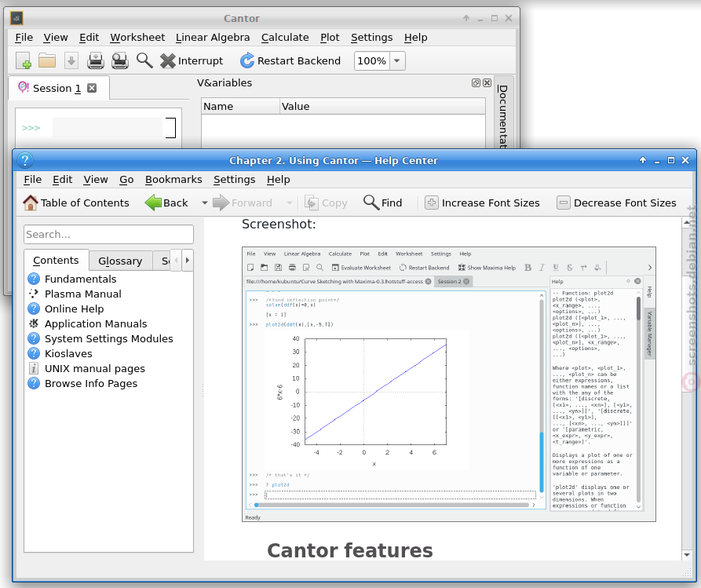Click the Forward button in Help Center

pos(243,203)
